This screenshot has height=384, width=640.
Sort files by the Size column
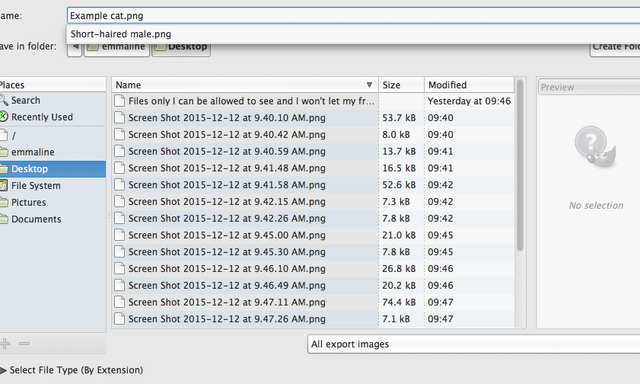[401, 85]
